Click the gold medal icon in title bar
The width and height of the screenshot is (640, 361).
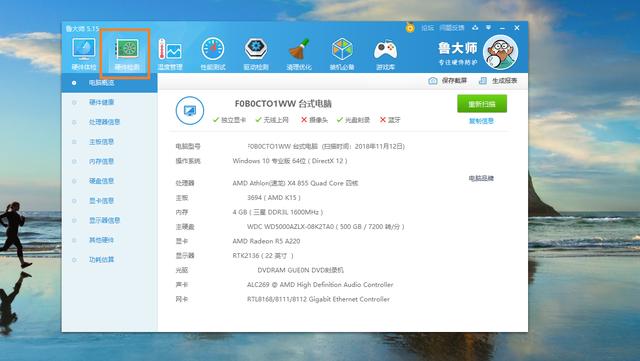(410, 27)
